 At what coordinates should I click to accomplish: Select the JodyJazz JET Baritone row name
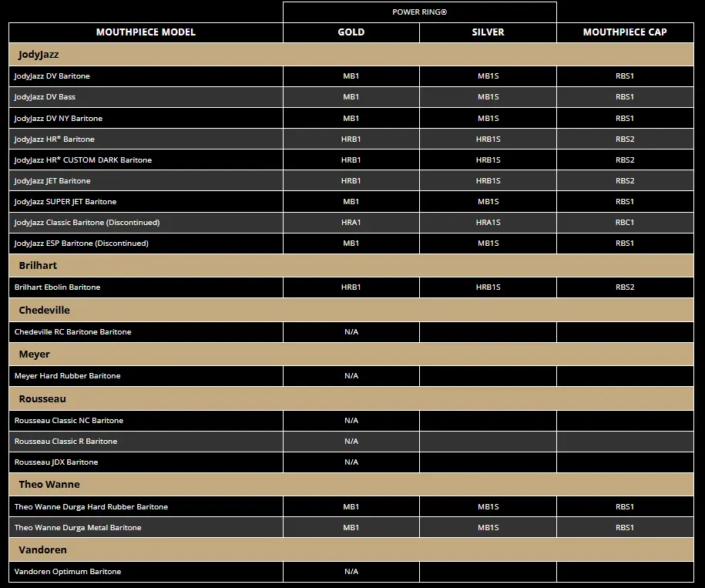(x=52, y=180)
